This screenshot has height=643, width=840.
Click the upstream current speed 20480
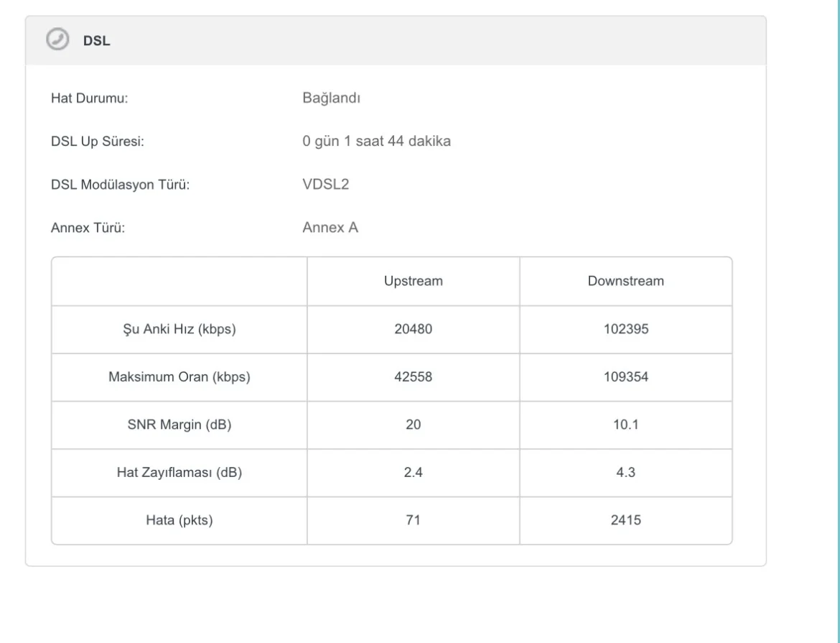coord(413,330)
